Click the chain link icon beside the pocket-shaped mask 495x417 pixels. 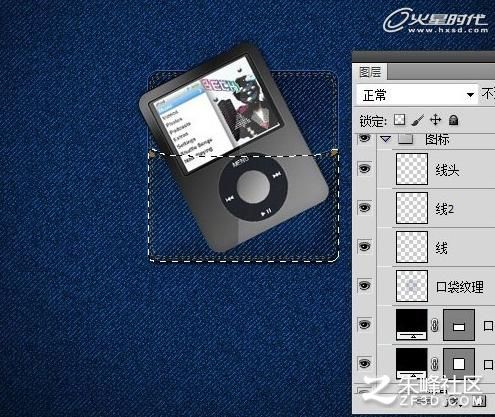(x=435, y=325)
